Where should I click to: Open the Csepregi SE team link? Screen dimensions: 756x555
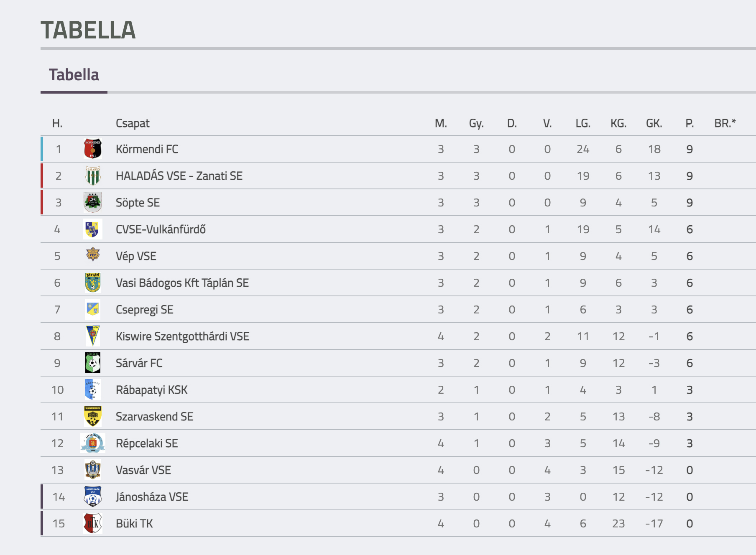145,310
